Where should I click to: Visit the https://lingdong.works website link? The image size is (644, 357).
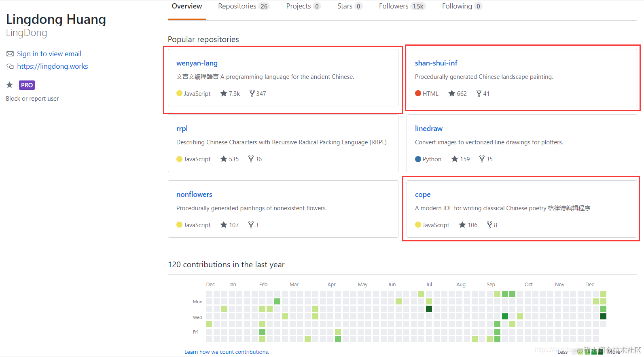click(53, 66)
